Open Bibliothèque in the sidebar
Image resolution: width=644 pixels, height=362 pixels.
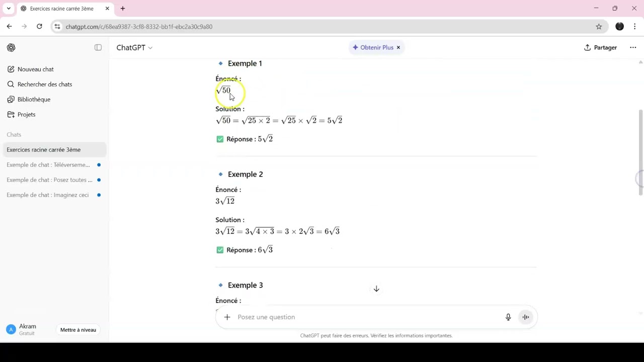tap(54, 100)
